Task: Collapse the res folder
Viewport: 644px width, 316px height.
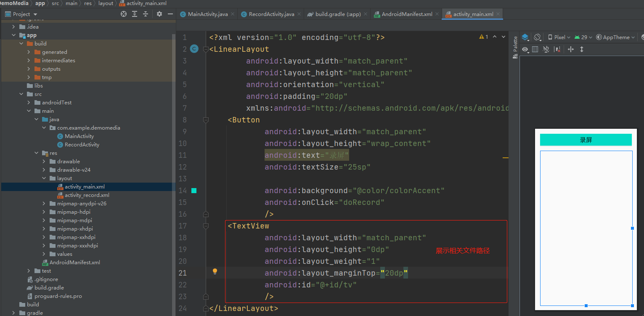Action: 37,153
